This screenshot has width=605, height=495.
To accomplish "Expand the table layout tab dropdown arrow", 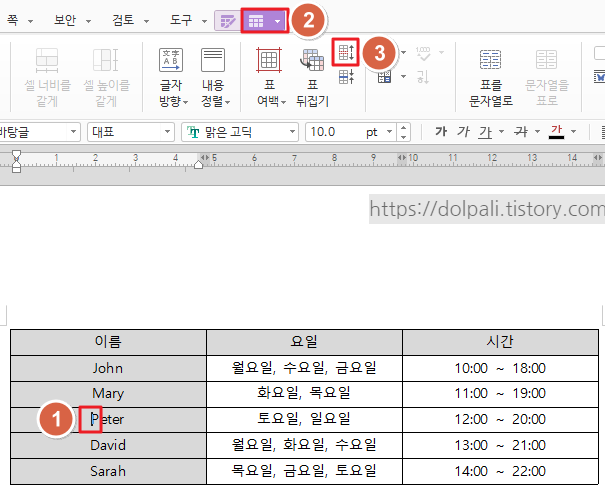I will [277, 21].
